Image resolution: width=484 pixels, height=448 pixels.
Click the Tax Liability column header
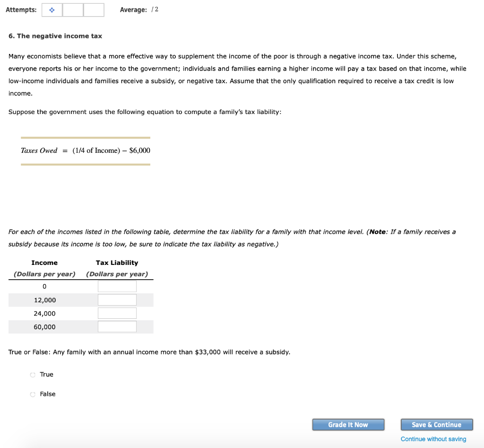[x=117, y=263]
